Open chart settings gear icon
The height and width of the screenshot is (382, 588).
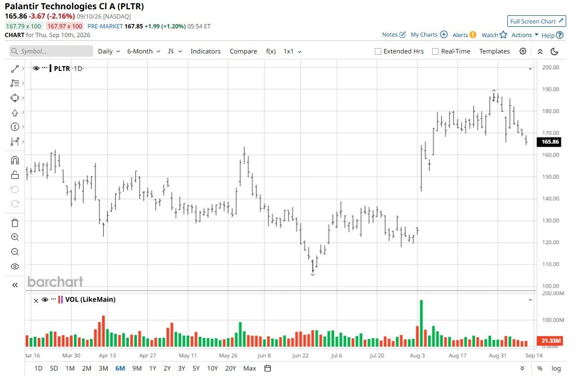click(x=523, y=51)
